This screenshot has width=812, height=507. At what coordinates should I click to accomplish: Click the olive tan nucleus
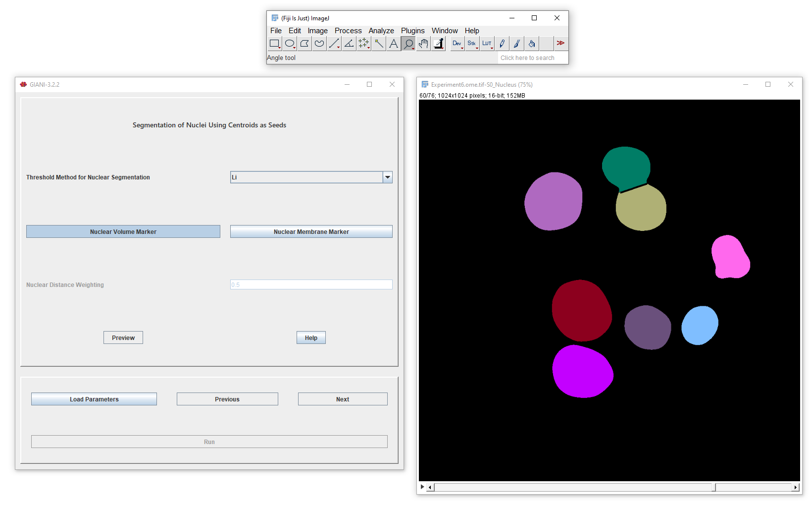tap(641, 208)
